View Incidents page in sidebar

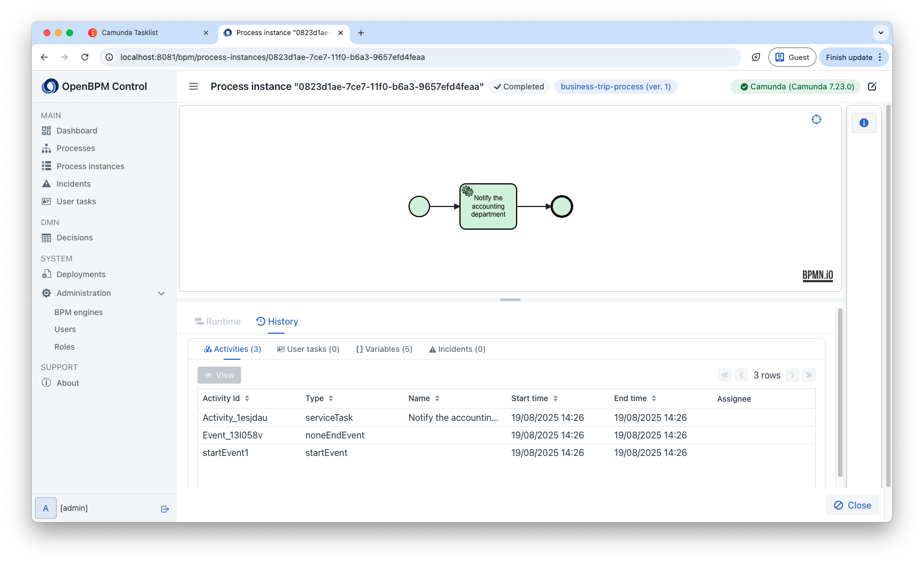pyautogui.click(x=74, y=184)
